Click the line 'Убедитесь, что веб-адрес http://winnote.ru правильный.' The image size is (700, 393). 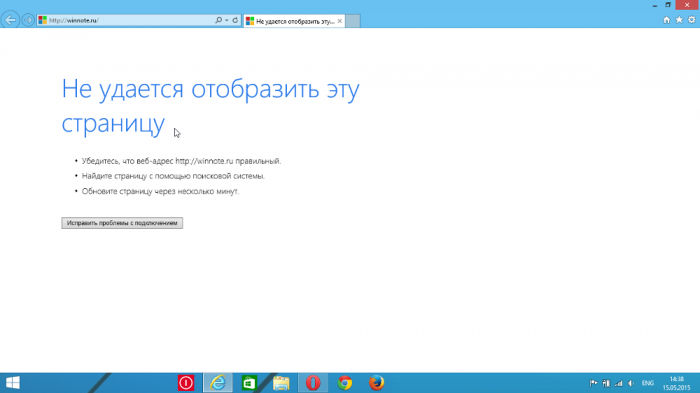[181, 161]
